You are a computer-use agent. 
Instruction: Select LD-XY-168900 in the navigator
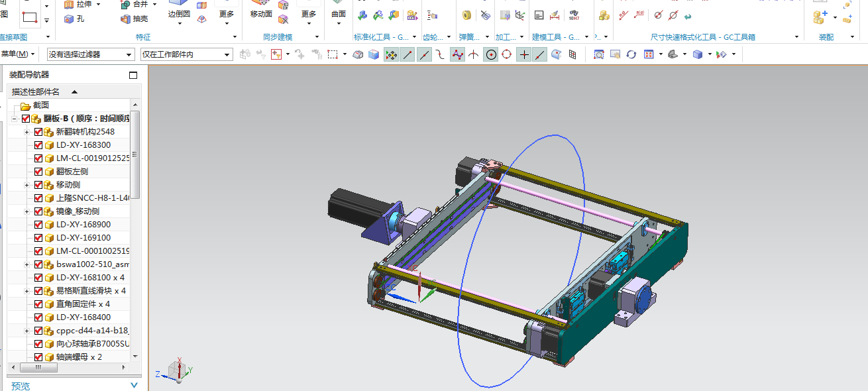tap(69, 225)
